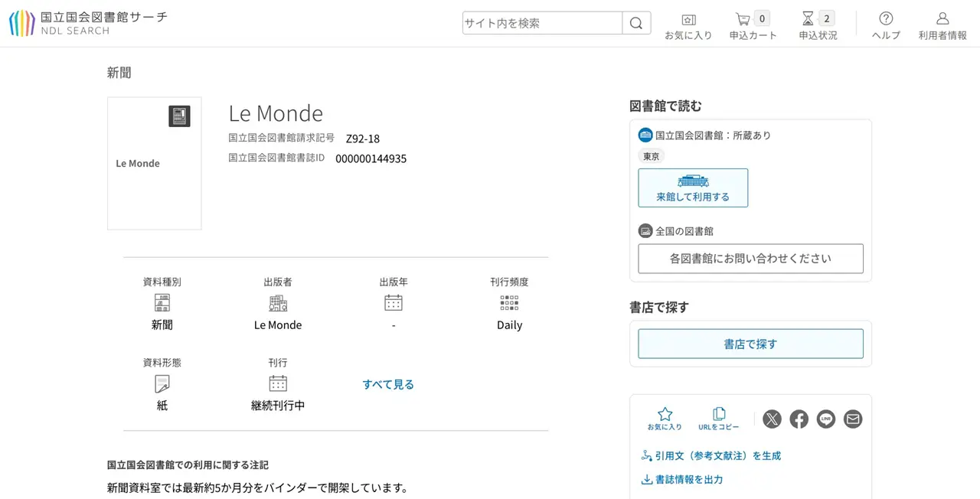Click the Daily frequency value
Screen dimensions: 980x499
point(509,325)
